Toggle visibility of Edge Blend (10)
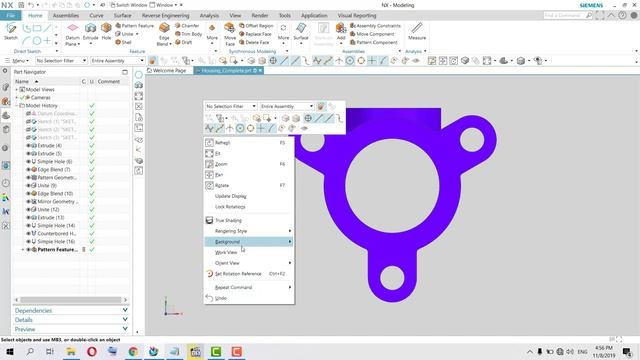This screenshot has width=640, height=360. pyautogui.click(x=29, y=193)
